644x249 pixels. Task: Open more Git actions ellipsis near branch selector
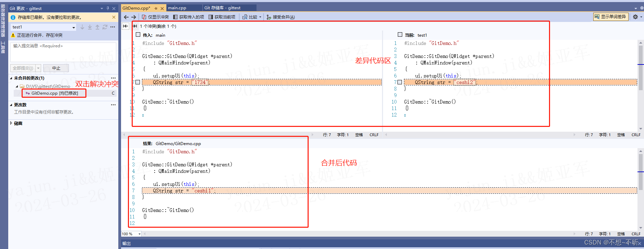click(113, 27)
